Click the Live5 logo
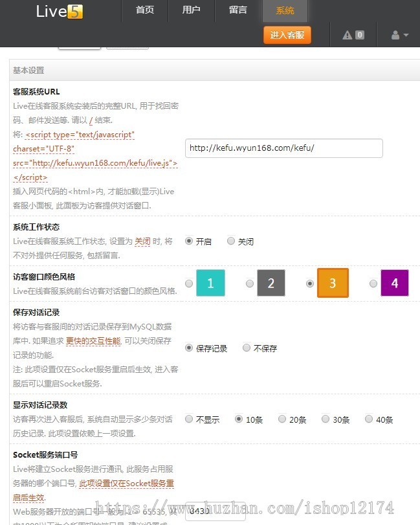The height and width of the screenshot is (525, 420). (x=60, y=11)
